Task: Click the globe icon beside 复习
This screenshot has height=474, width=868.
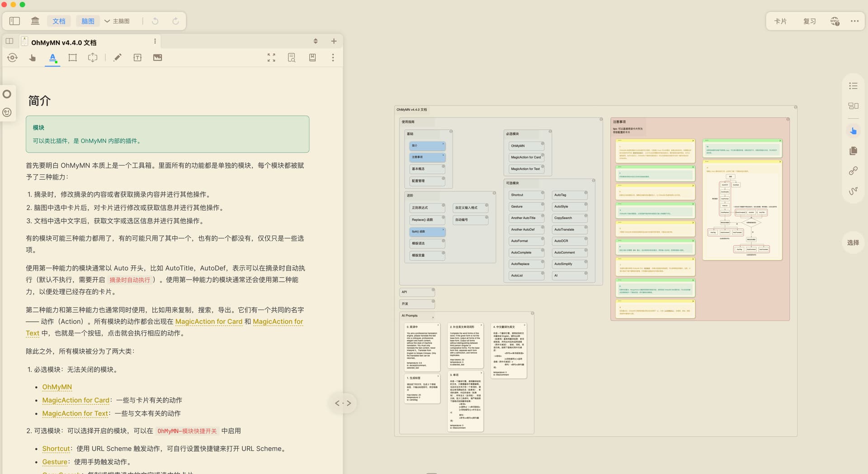Action: [834, 21]
